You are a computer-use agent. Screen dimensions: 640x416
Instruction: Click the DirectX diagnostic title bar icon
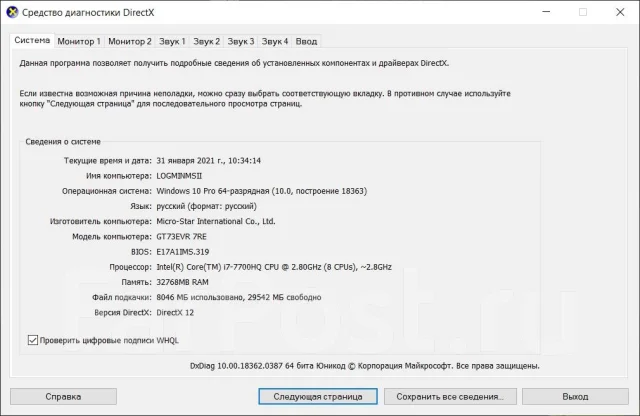[12, 12]
